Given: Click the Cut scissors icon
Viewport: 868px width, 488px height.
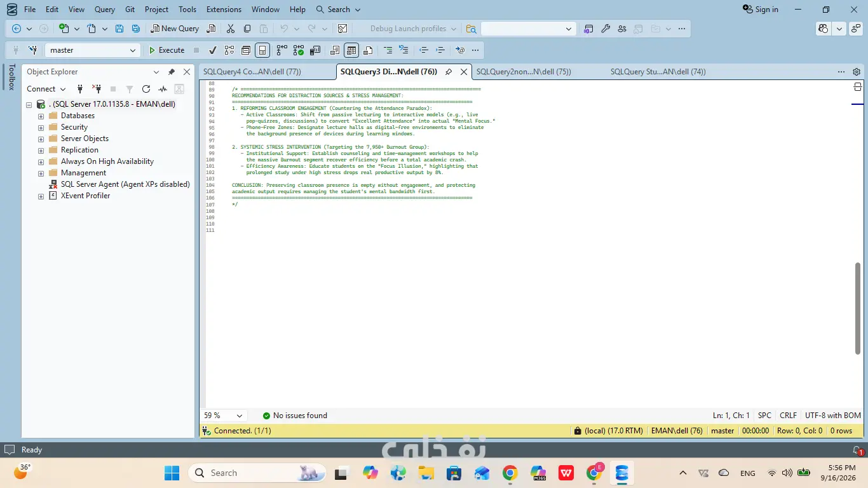Looking at the screenshot, I should pos(231,29).
